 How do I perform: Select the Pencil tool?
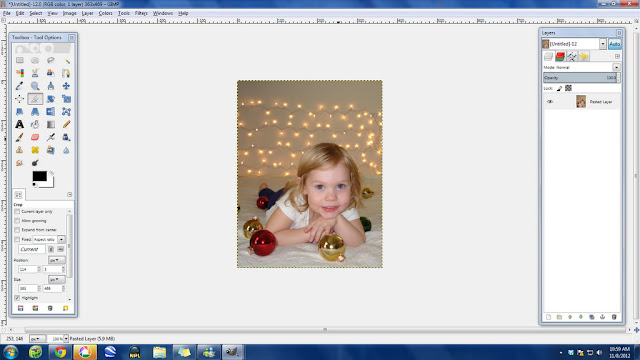(66, 124)
